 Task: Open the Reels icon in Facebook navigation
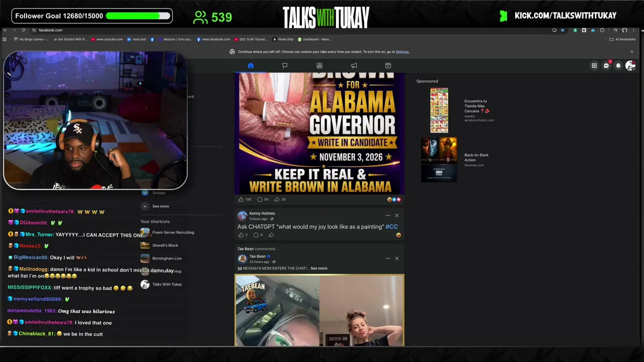pos(388,65)
